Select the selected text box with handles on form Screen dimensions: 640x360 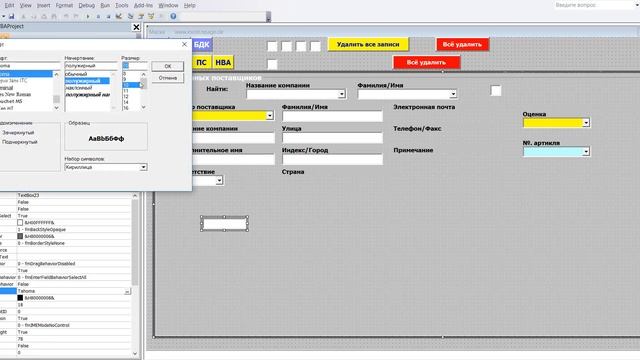pos(224,223)
